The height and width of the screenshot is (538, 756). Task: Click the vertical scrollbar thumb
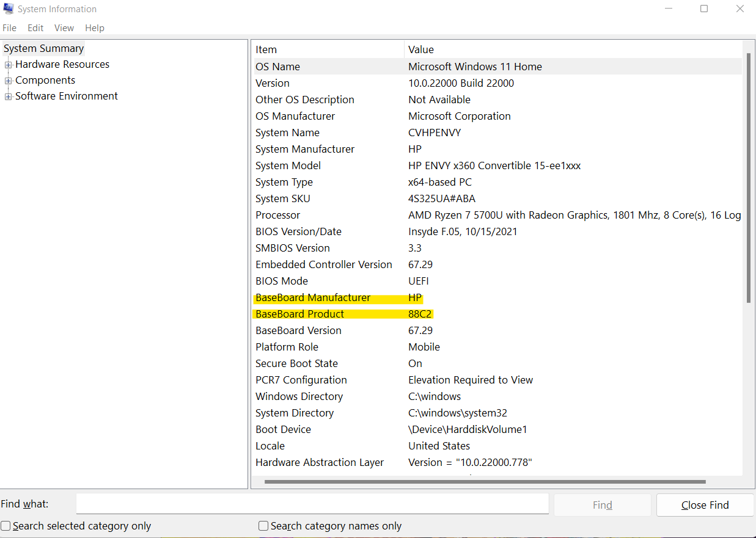(x=749, y=177)
